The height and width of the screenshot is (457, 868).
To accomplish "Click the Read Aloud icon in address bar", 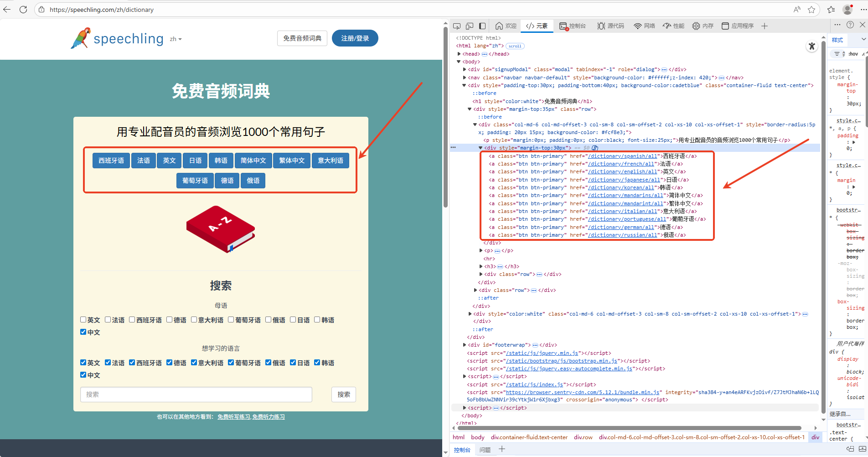I will coord(797,9).
